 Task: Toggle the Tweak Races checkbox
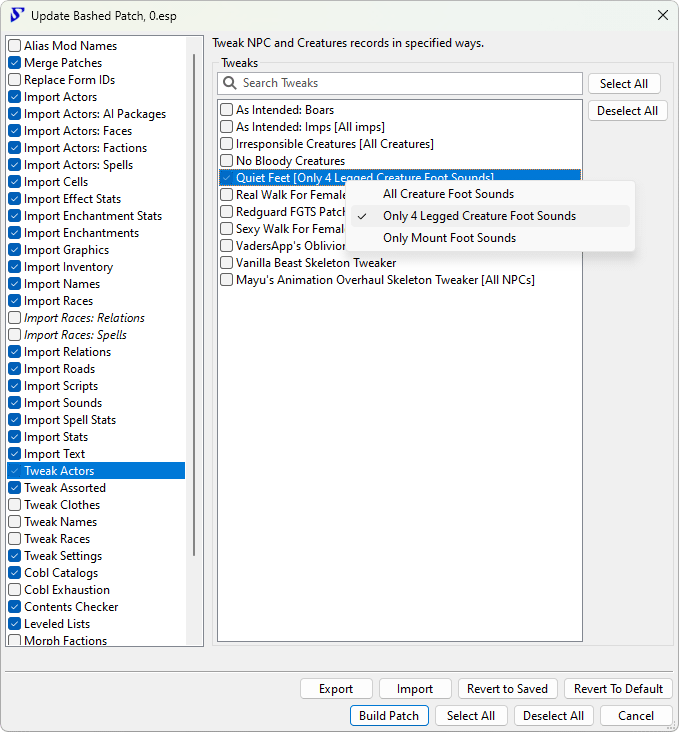15,539
